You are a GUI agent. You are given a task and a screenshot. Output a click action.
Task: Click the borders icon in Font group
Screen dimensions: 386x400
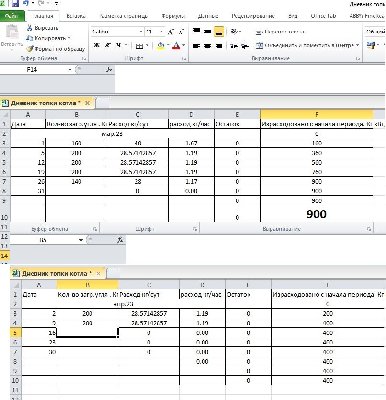pos(139,46)
